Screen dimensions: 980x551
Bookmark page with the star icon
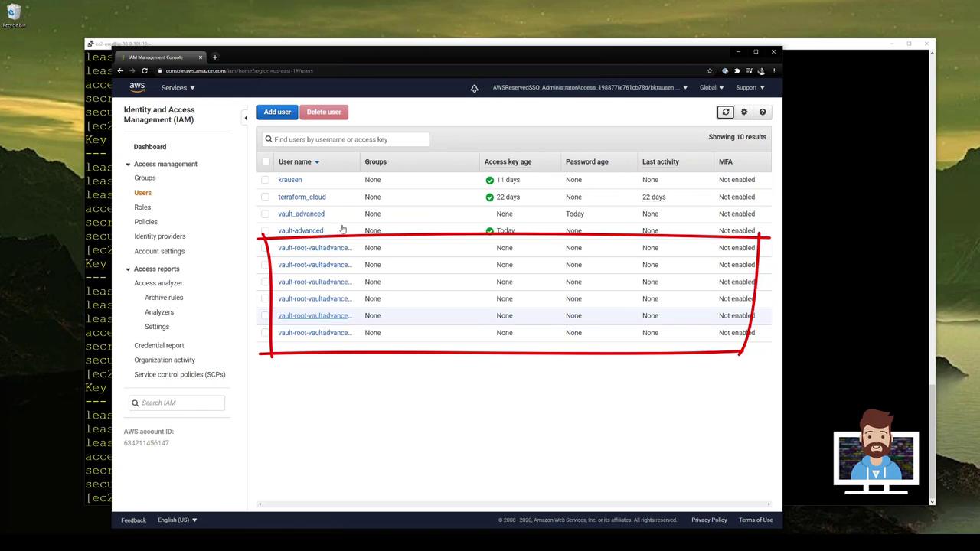click(x=710, y=71)
